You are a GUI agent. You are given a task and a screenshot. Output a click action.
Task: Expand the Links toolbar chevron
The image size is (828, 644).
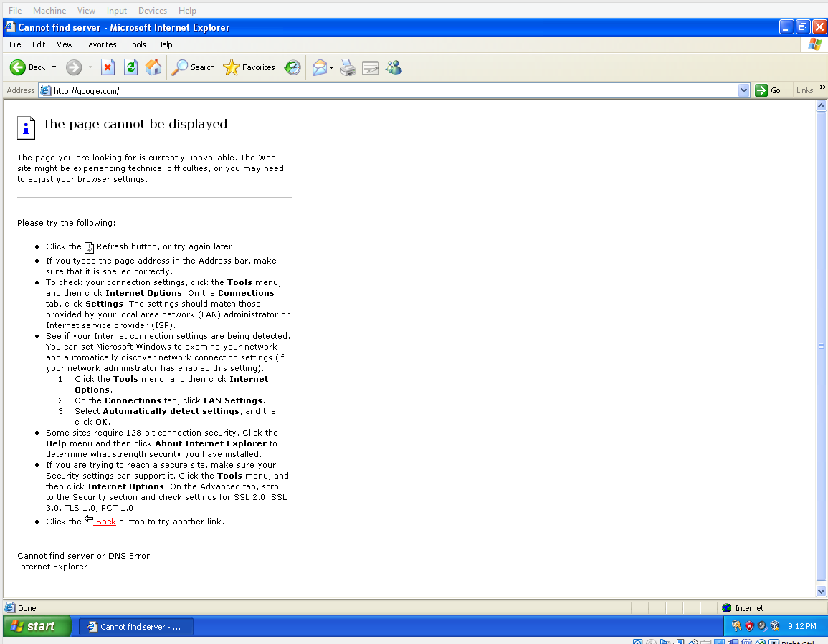[822, 87]
